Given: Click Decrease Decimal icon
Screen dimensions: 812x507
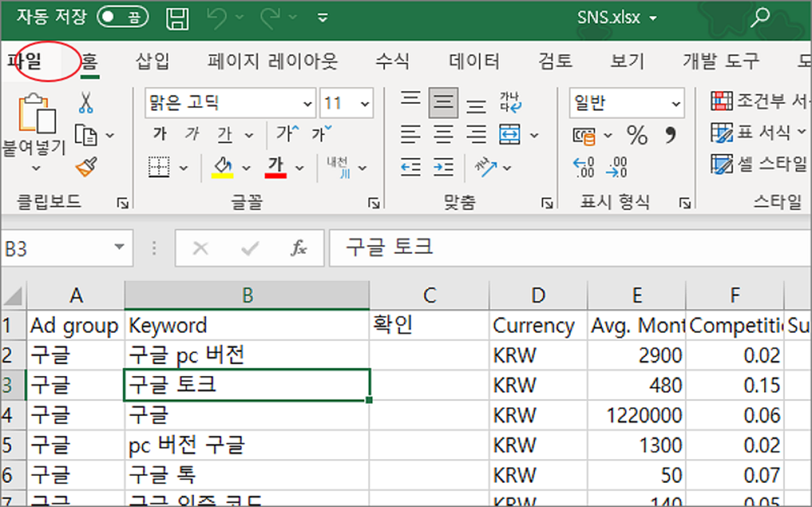Looking at the screenshot, I should point(616,167).
